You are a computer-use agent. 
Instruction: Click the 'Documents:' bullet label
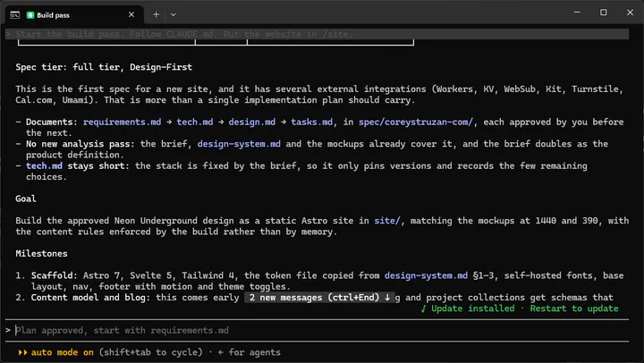click(52, 122)
